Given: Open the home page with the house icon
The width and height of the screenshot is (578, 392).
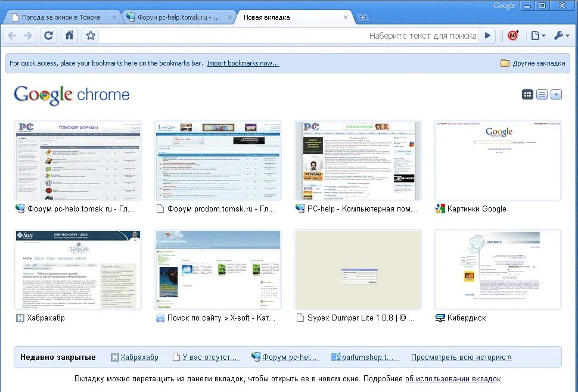Looking at the screenshot, I should coord(69,36).
